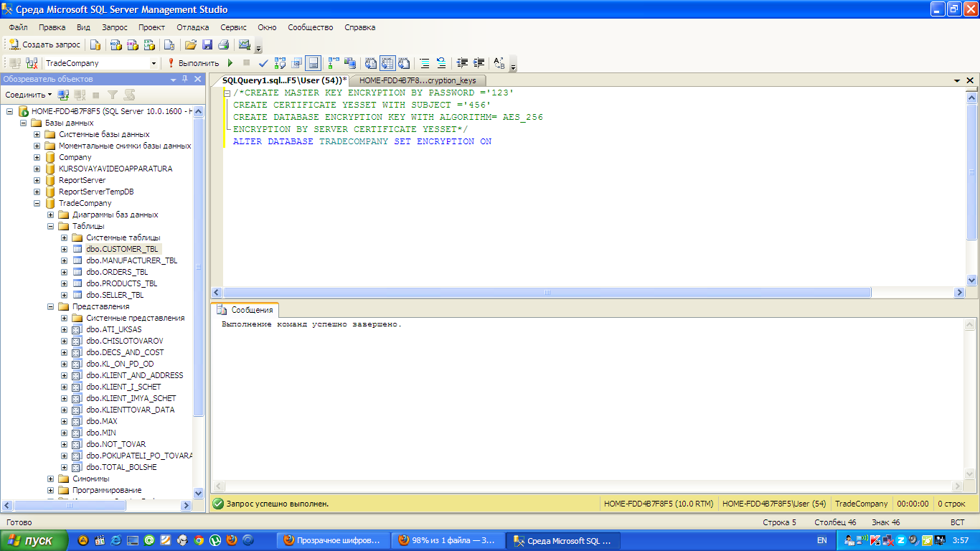Open the Отладка menu
980x551 pixels.
[193, 27]
